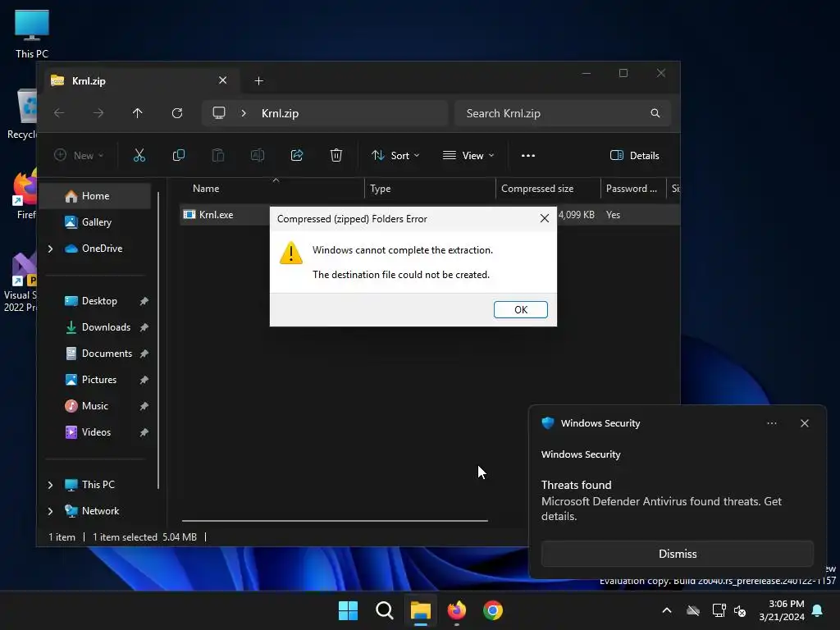Open the View dropdown
Image resolution: width=840 pixels, height=630 pixels.
click(468, 155)
